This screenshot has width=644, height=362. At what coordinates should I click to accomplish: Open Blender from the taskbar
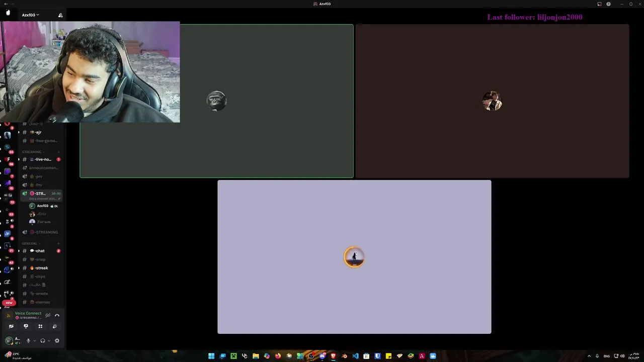[x=344, y=356]
